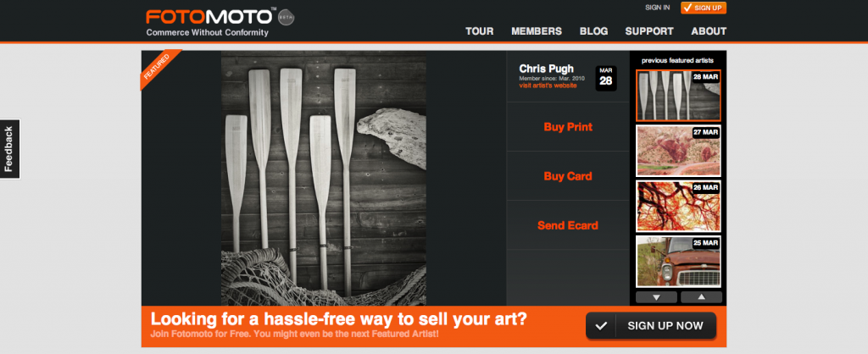
Task: Open the BLOG section
Action: click(594, 31)
